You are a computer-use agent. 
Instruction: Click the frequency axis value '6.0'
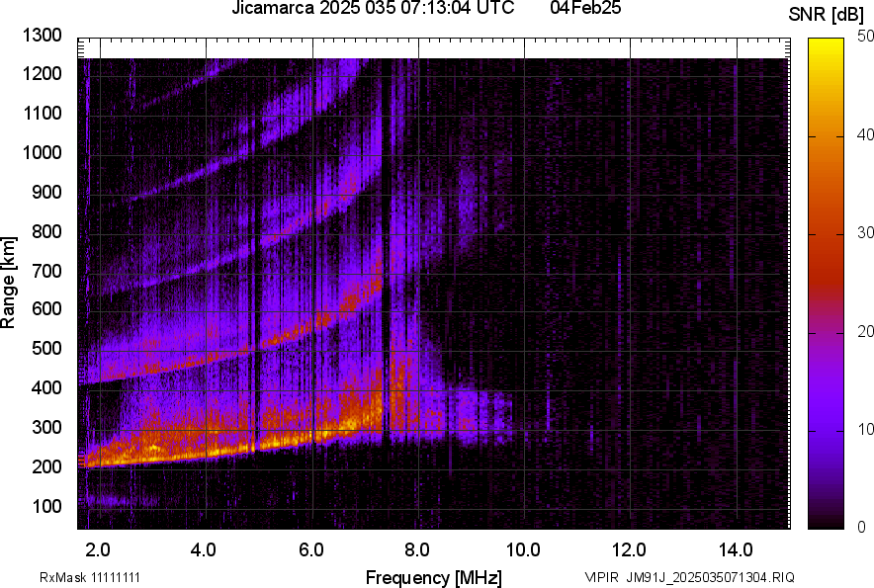coord(311,550)
